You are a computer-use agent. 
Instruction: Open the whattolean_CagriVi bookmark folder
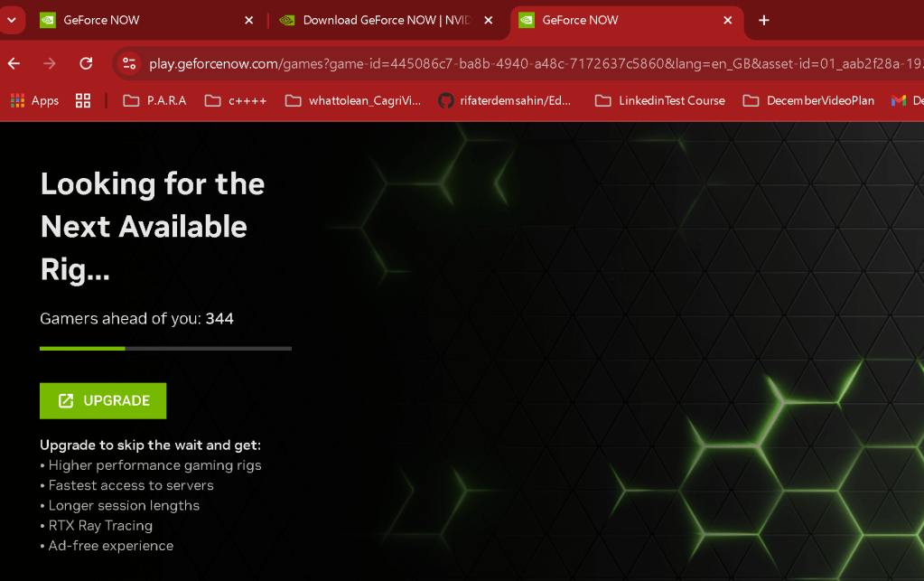[x=353, y=101]
